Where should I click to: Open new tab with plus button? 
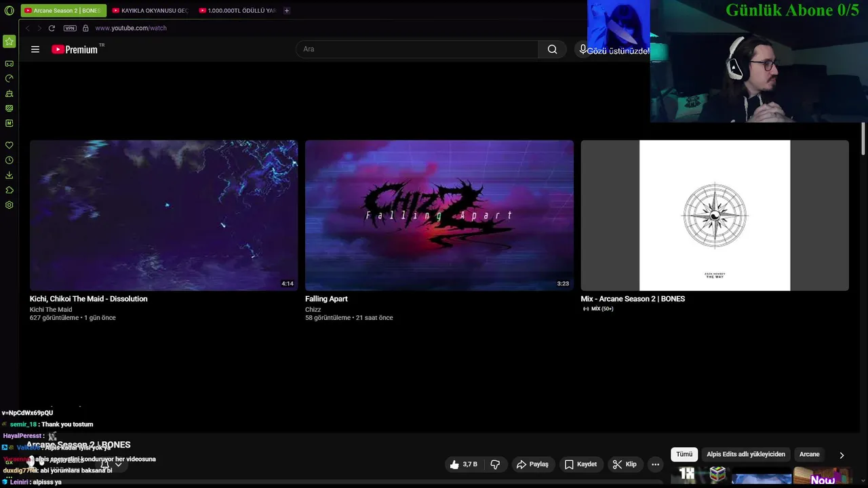point(287,11)
